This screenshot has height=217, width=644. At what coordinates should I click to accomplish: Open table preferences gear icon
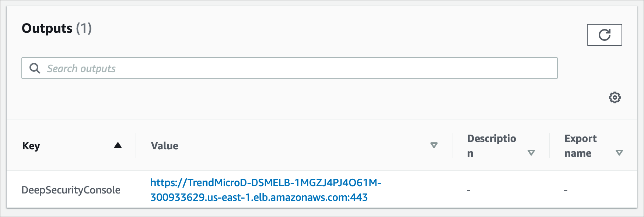pos(615,97)
